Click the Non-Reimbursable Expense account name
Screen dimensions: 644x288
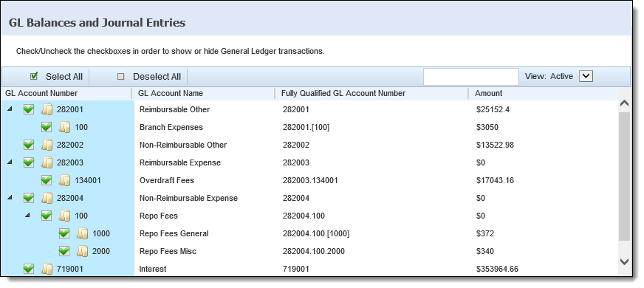[188, 198]
